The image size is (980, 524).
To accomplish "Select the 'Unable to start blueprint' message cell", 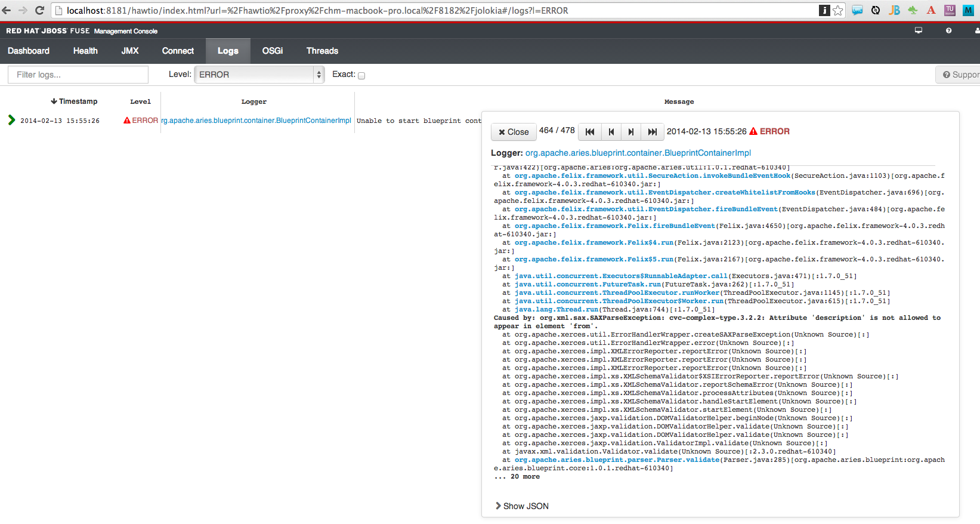I will (x=419, y=121).
